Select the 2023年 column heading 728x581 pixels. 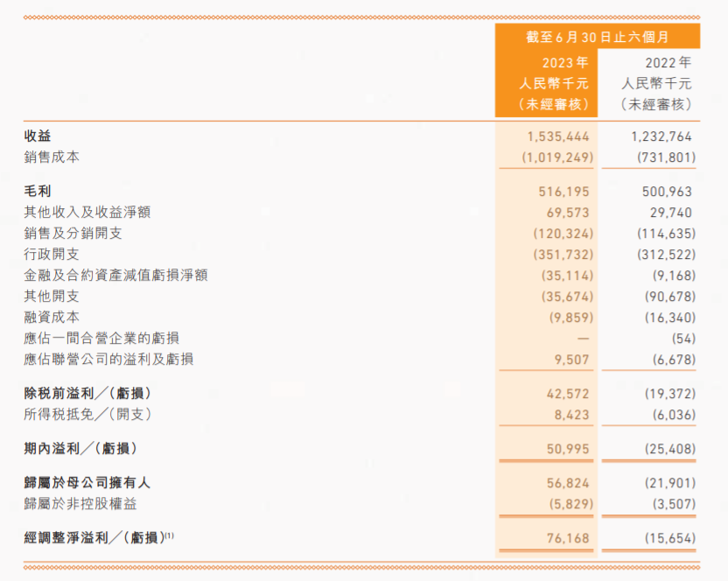tap(564, 63)
